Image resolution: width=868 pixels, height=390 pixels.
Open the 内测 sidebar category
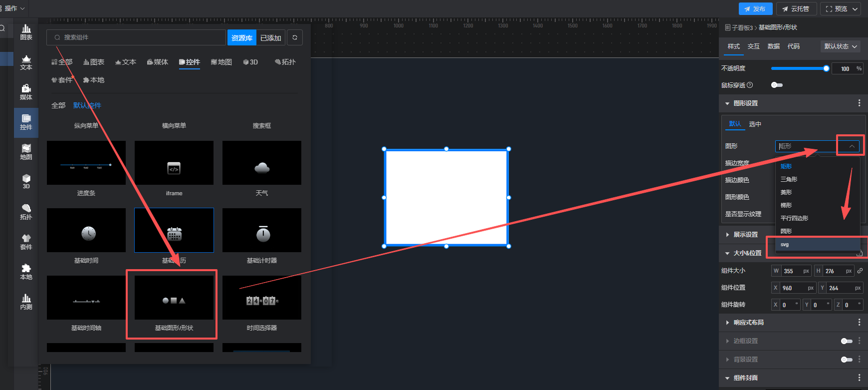26,302
